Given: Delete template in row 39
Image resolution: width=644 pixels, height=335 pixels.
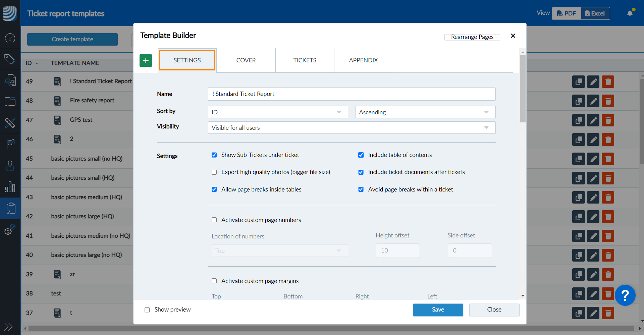Looking at the screenshot, I should [x=608, y=275].
